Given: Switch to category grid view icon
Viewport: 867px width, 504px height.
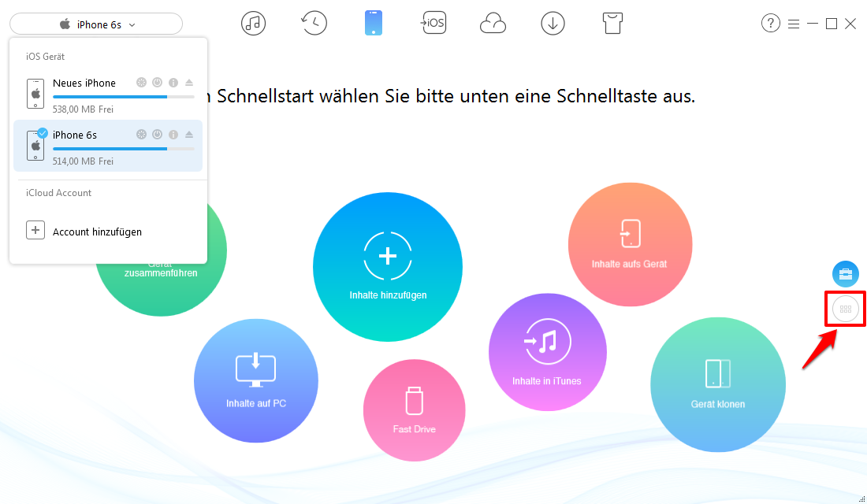Looking at the screenshot, I should [x=846, y=309].
